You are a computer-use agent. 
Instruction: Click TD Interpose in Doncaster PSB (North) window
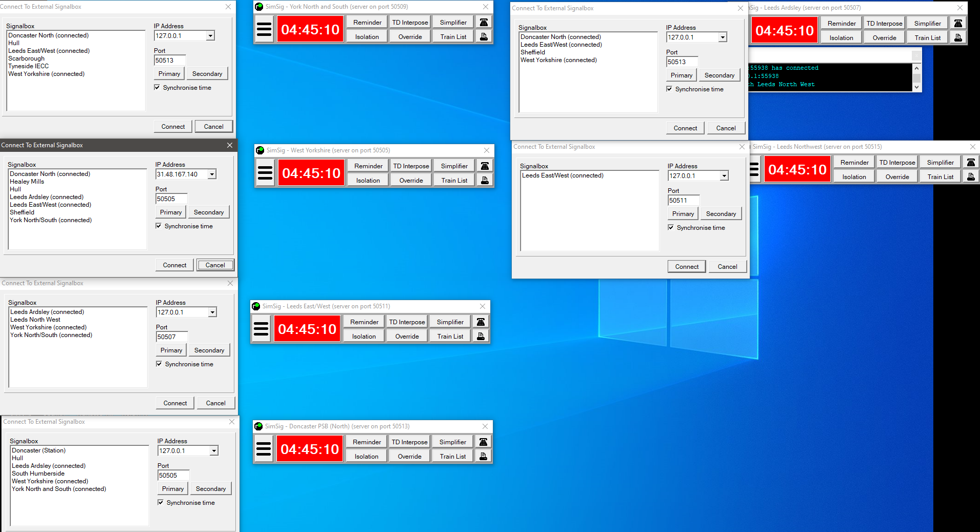(410, 442)
